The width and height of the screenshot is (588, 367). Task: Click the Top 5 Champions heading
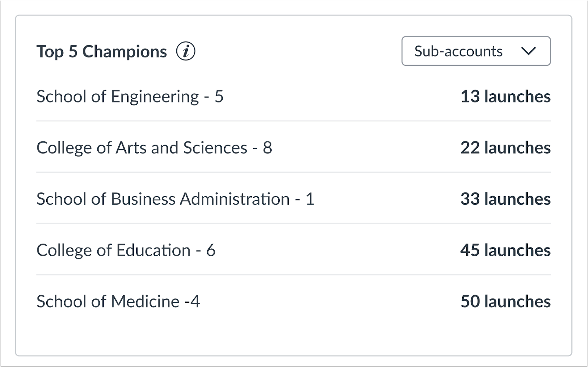pyautogui.click(x=101, y=51)
